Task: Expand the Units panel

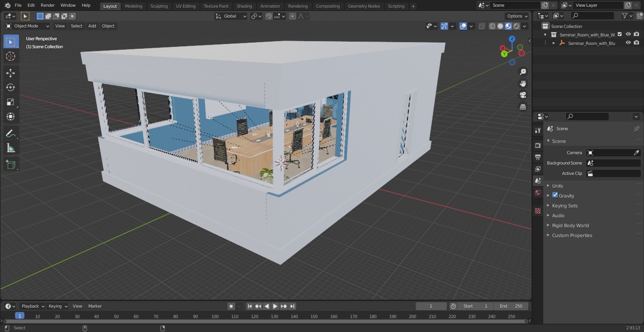Action: (557, 186)
